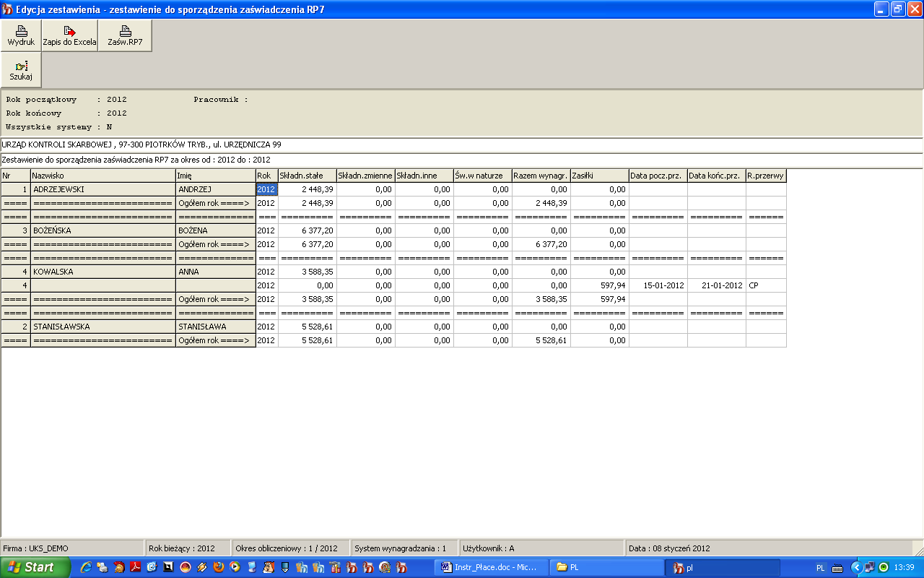Select the ADRZEJEWSKI surname cell
This screenshot has height=578, width=924.
(103, 189)
